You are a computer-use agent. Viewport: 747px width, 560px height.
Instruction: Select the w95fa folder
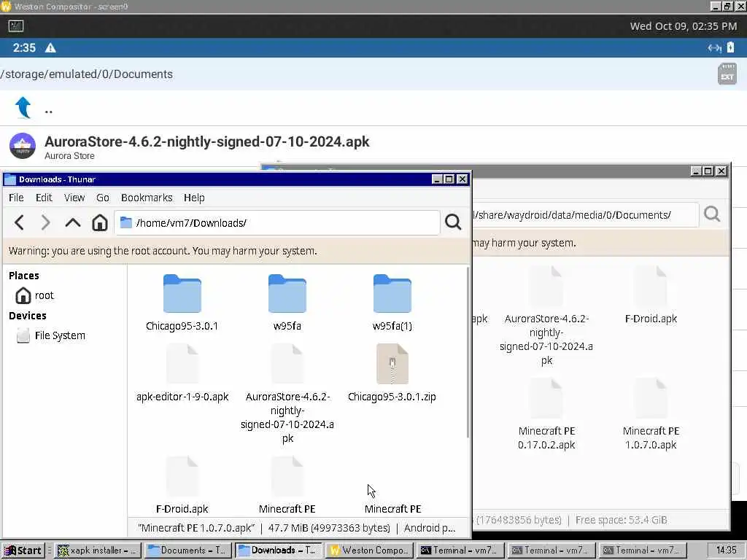pos(287,303)
